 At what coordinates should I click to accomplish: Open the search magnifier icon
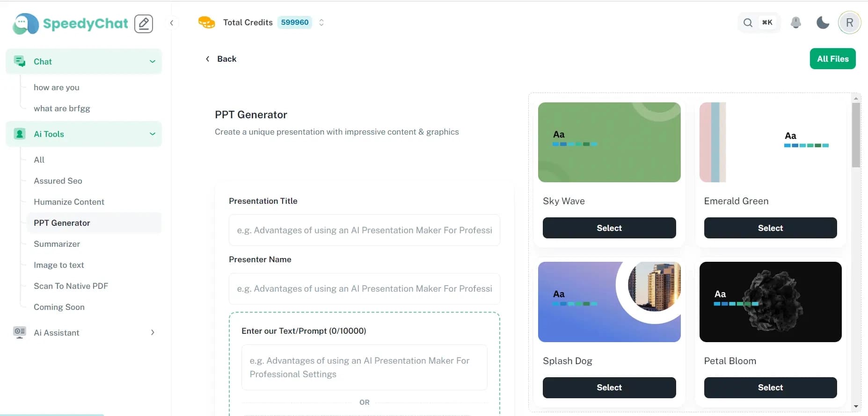point(748,22)
